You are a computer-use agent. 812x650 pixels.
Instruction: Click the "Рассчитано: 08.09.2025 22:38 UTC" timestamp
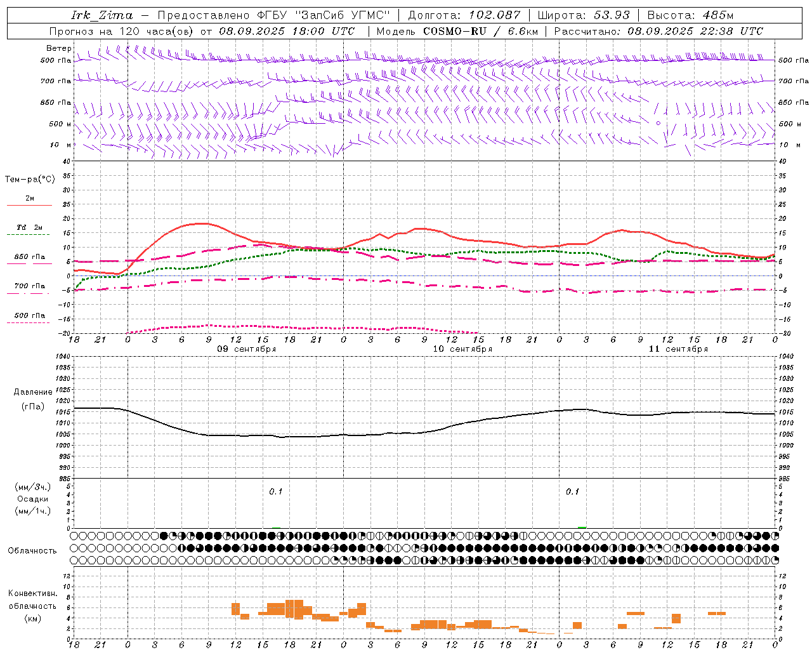(658, 31)
